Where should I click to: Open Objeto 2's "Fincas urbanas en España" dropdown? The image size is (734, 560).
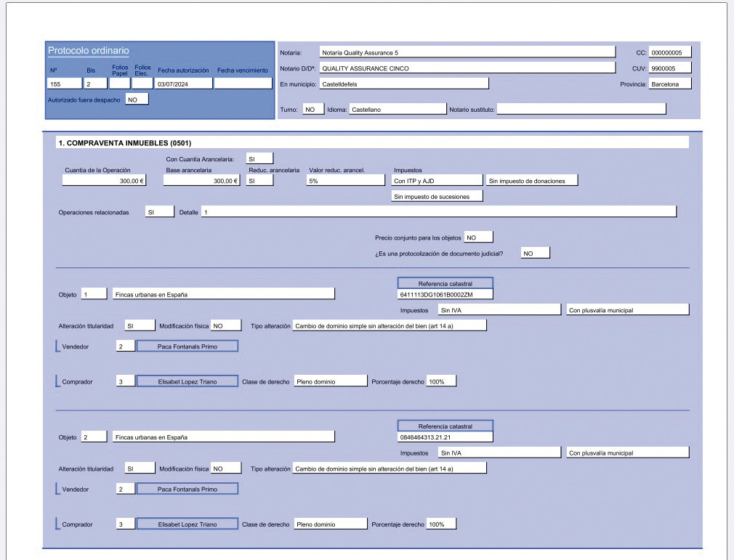point(223,437)
